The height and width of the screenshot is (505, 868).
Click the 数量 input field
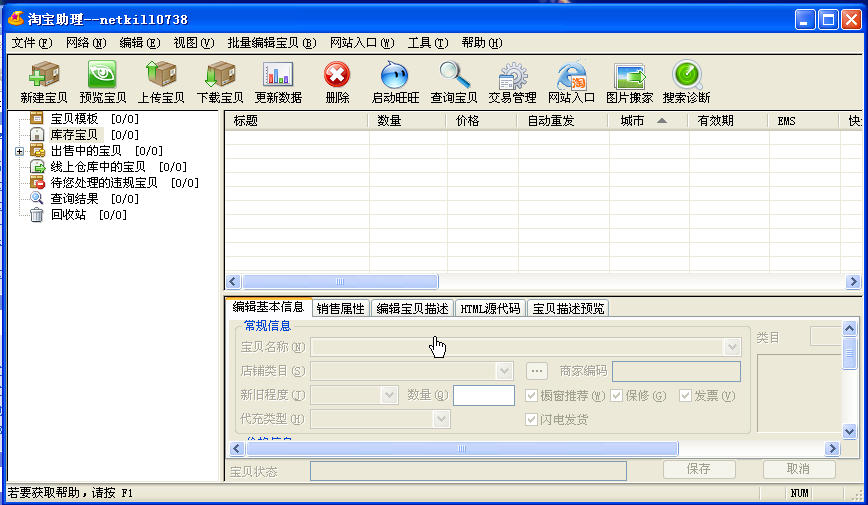[x=484, y=395]
